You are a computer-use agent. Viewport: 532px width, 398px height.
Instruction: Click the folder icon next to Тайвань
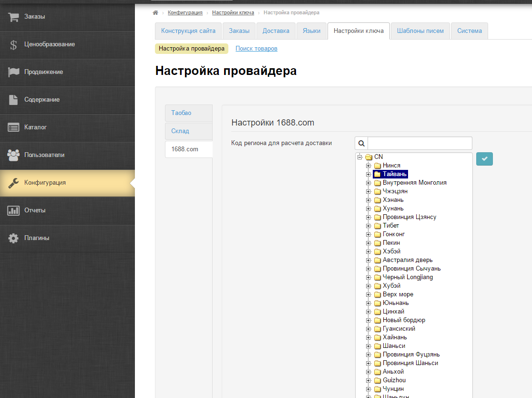click(377, 174)
